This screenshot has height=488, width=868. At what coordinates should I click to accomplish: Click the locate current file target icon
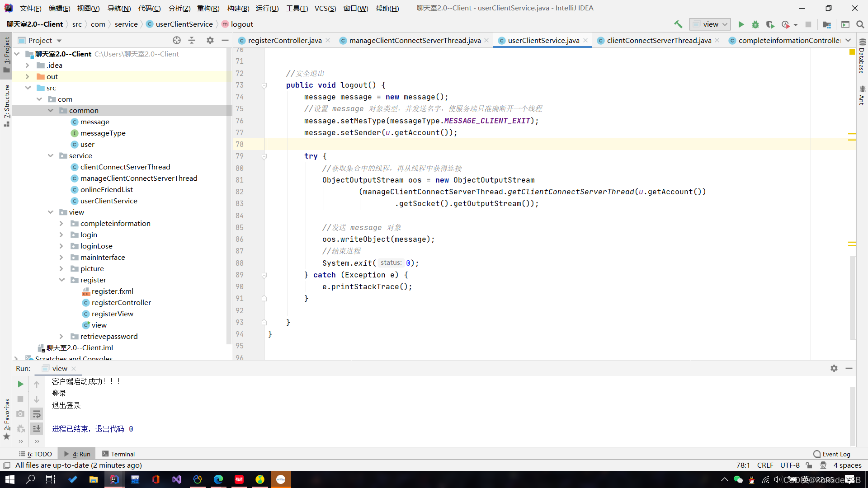[177, 40]
